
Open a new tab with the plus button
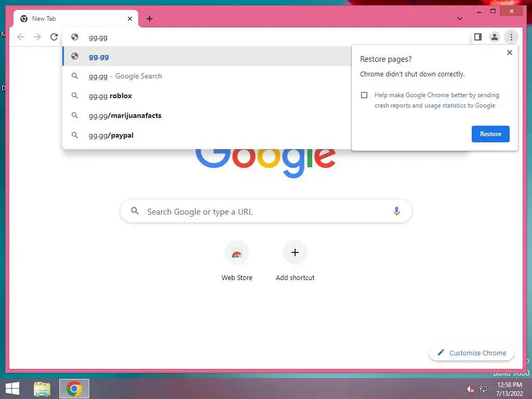click(150, 19)
